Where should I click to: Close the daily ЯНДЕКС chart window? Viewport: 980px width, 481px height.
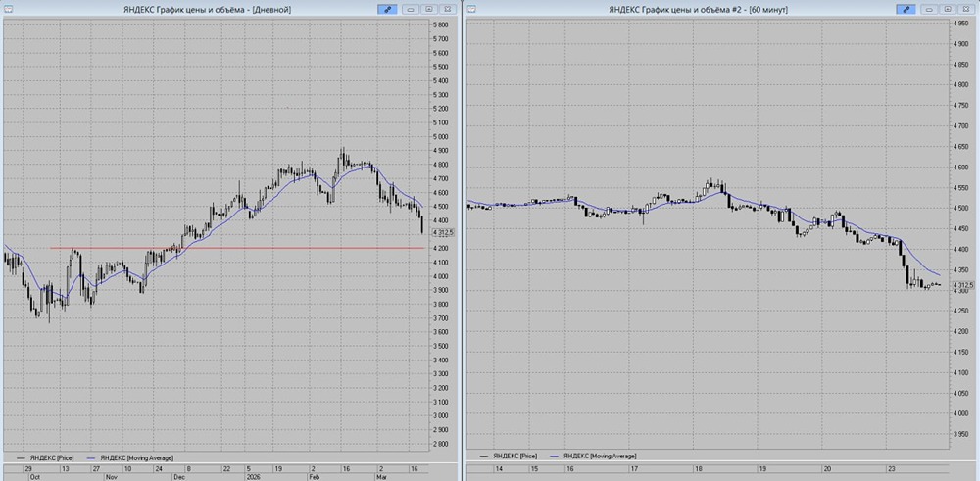point(448,10)
